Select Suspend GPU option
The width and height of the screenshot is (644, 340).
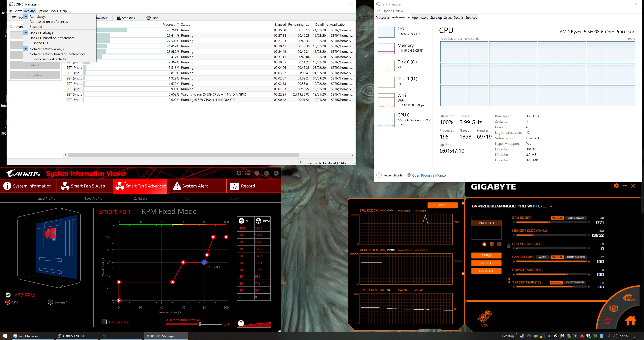[39, 43]
